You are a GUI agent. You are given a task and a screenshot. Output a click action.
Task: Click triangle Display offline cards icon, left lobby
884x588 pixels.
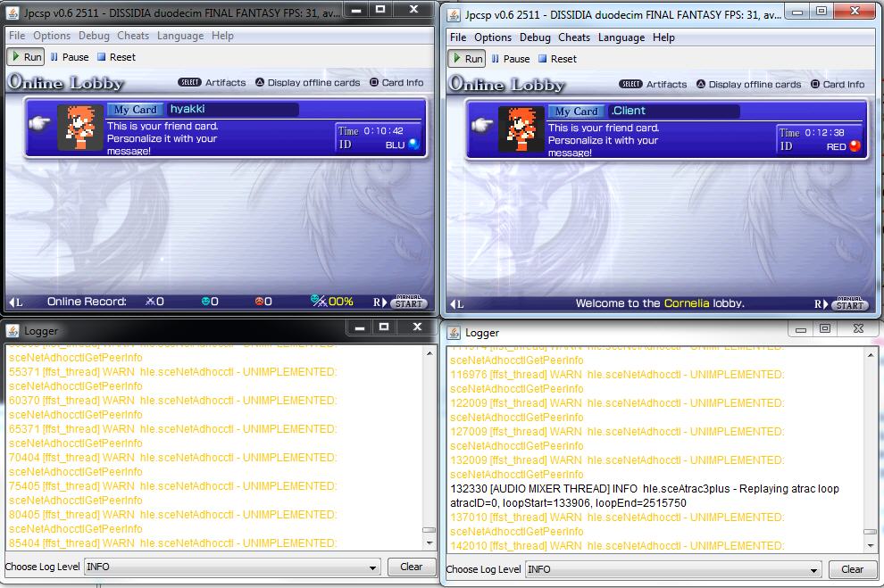pos(259,82)
